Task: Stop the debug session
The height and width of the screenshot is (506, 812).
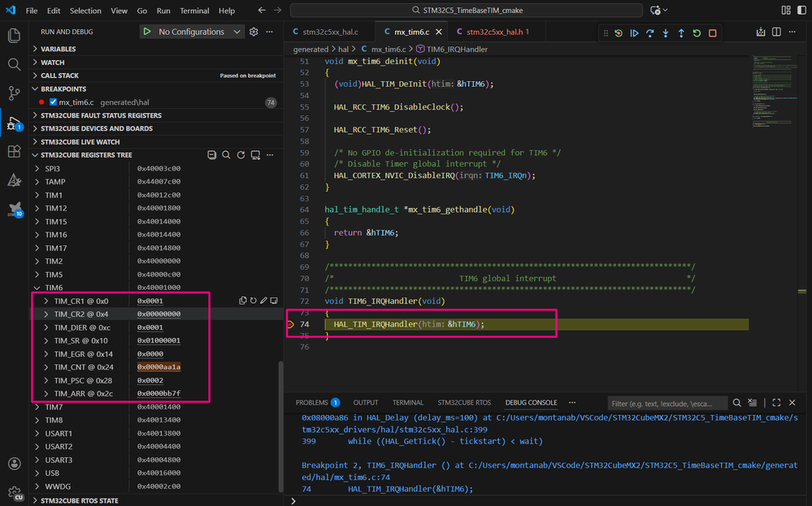Action: [x=712, y=33]
